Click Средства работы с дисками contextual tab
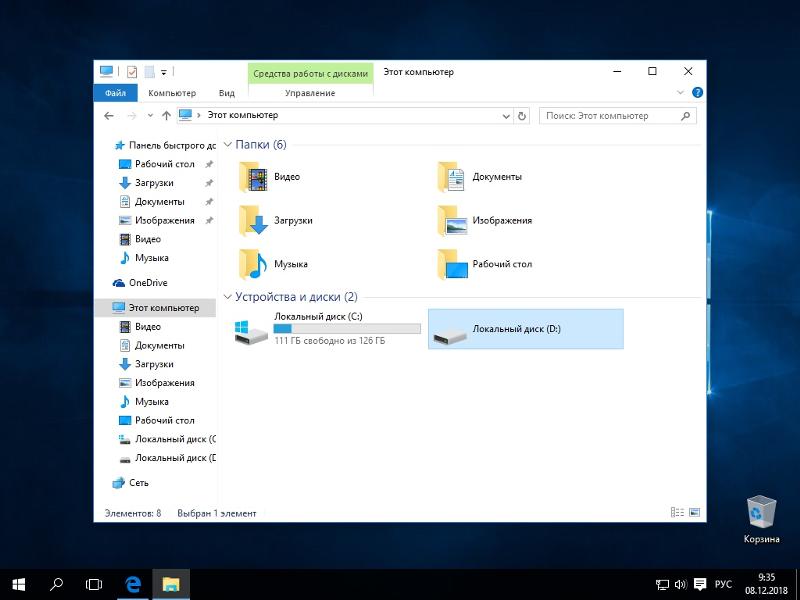This screenshot has height=600, width=800. (310, 73)
